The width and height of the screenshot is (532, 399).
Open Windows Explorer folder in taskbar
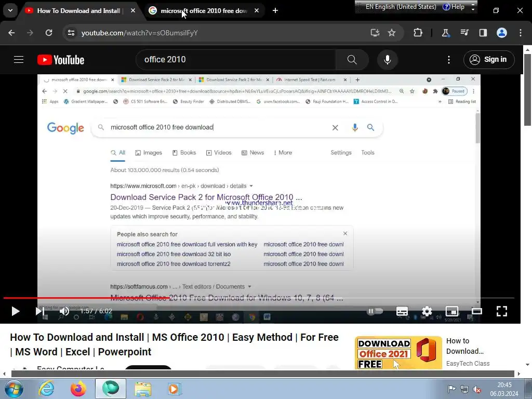coord(143,389)
